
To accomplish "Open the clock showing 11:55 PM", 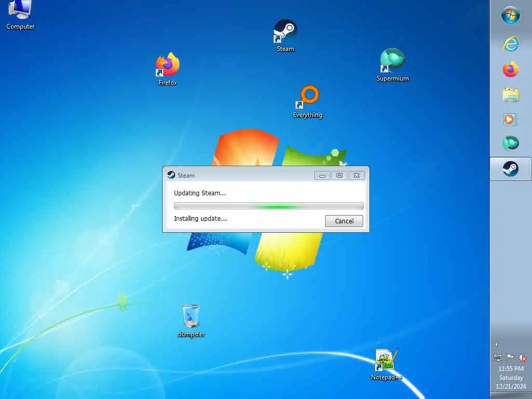I will pyautogui.click(x=511, y=377).
